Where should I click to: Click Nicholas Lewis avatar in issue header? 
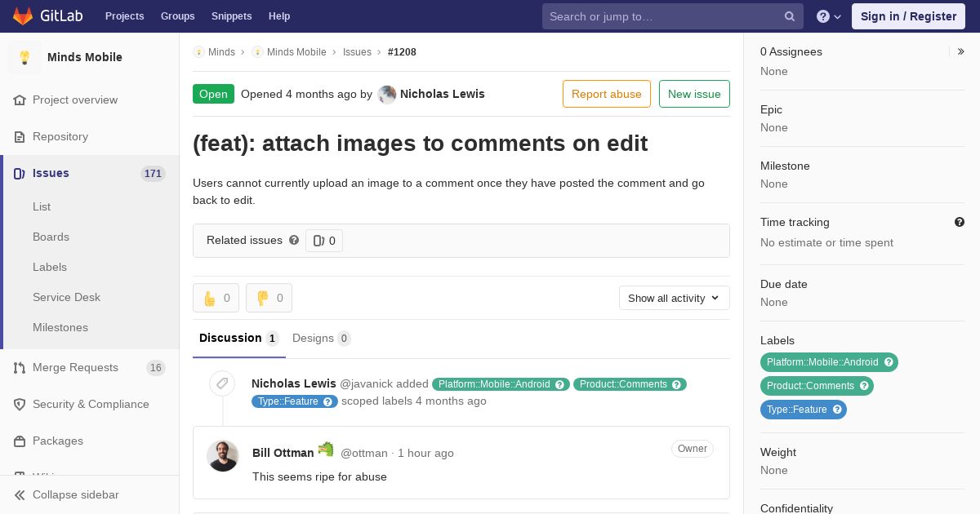(387, 94)
